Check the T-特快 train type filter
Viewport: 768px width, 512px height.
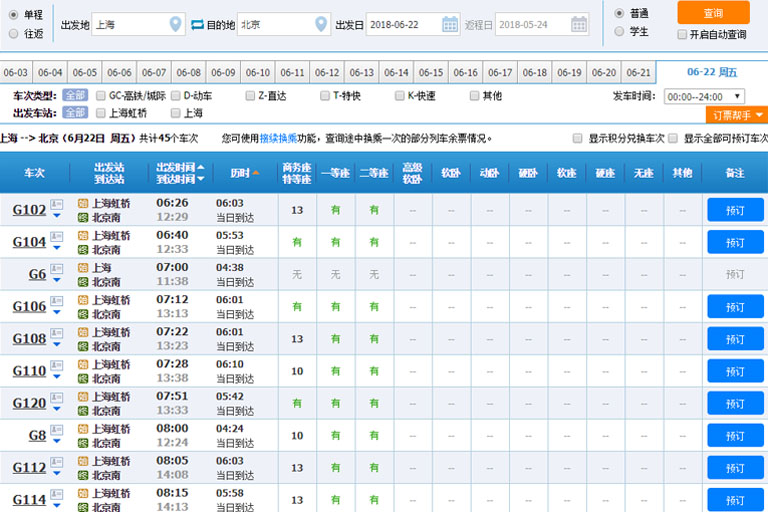click(325, 96)
